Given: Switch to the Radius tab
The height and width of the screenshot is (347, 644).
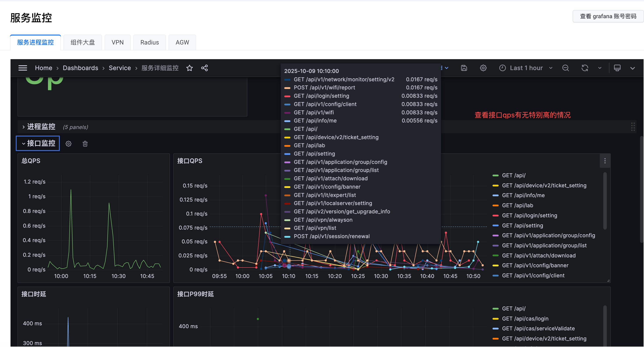Looking at the screenshot, I should pyautogui.click(x=150, y=42).
